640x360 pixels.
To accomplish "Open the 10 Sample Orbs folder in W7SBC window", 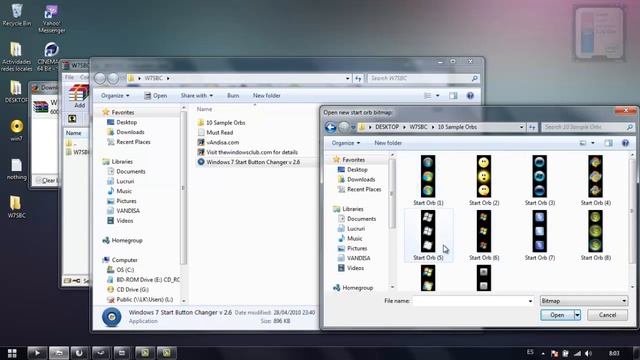I will tap(221, 122).
